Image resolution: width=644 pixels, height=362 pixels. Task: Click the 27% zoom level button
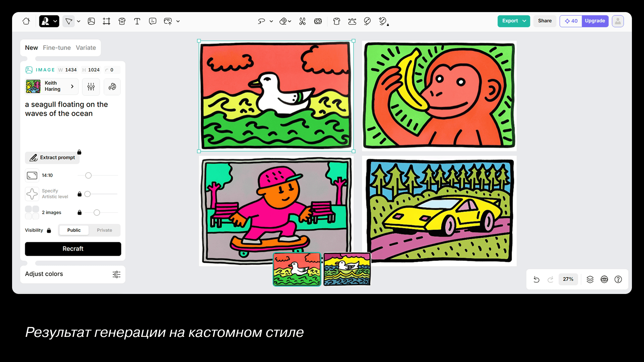[x=568, y=279]
